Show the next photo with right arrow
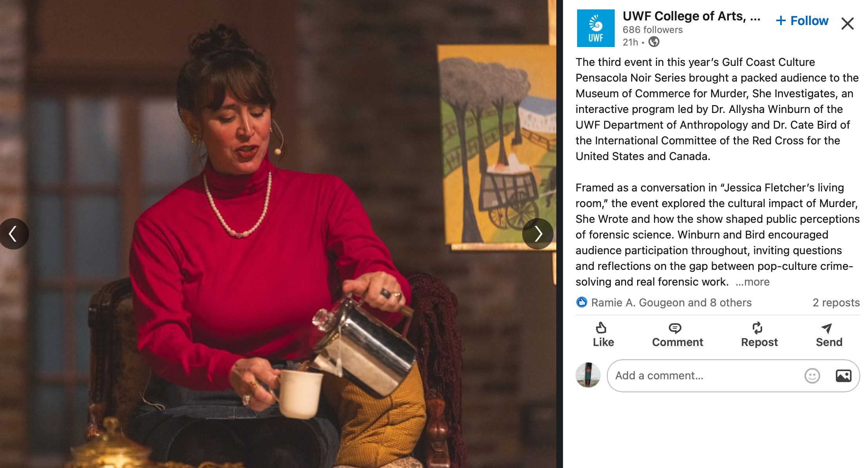The height and width of the screenshot is (468, 868). tap(538, 234)
